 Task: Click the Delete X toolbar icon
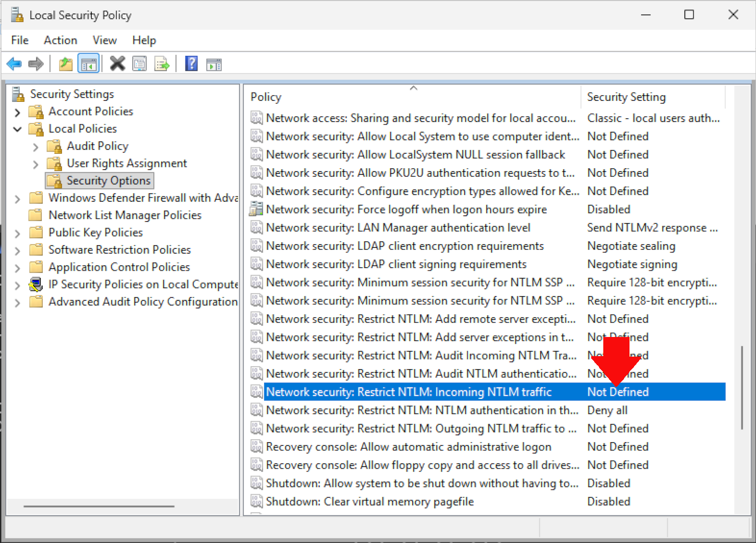(x=117, y=64)
